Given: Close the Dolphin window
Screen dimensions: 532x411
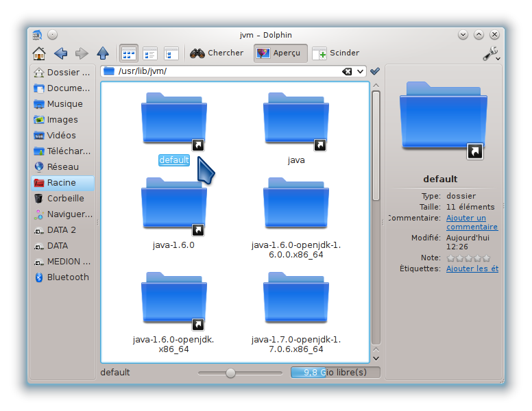Looking at the screenshot, I should coord(494,34).
